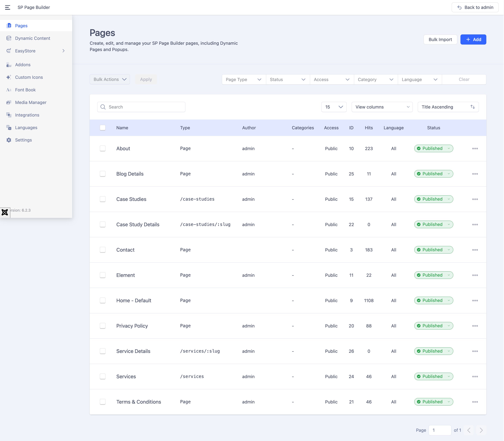Image resolution: width=504 pixels, height=441 pixels.
Task: Click into the Search pages field
Action: [x=145, y=107]
